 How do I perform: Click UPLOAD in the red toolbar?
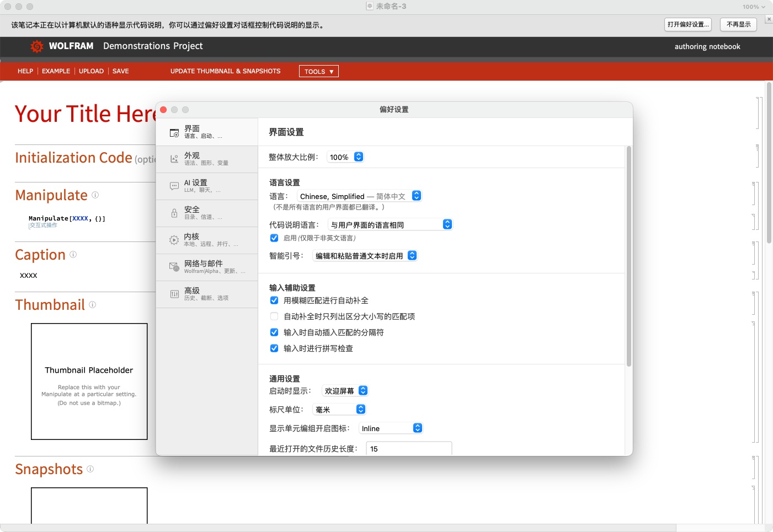click(x=91, y=71)
